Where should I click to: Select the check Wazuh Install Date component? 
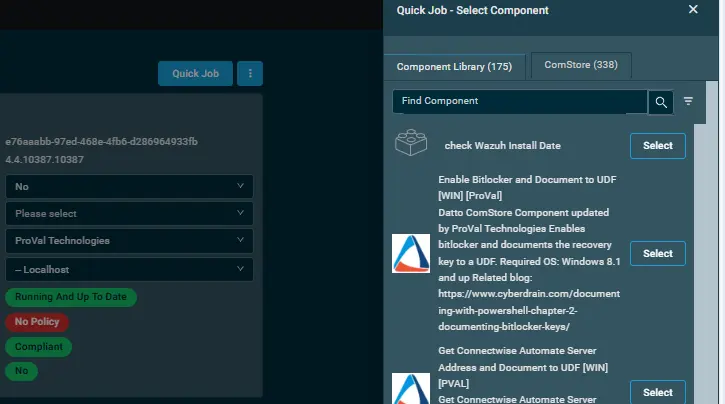click(x=657, y=145)
